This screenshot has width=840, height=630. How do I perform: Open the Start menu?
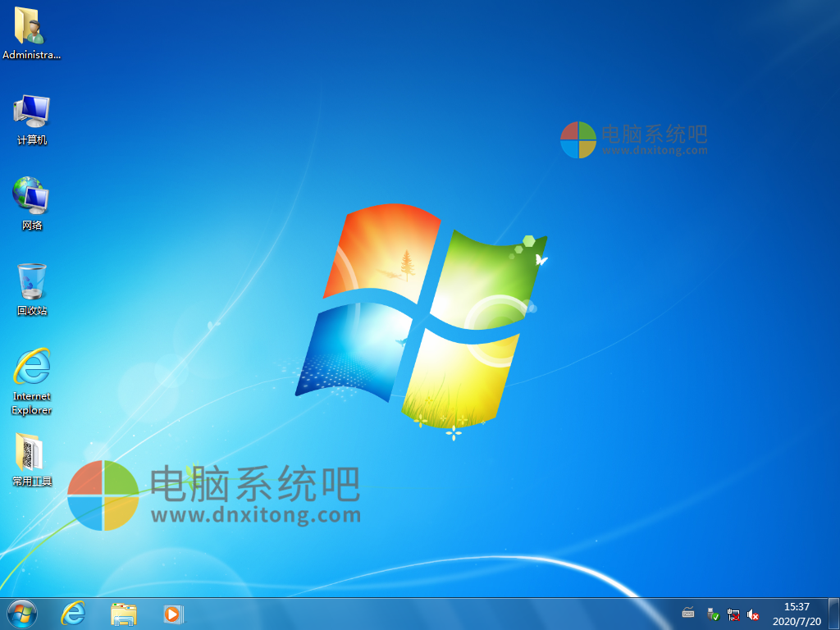tap(21, 614)
